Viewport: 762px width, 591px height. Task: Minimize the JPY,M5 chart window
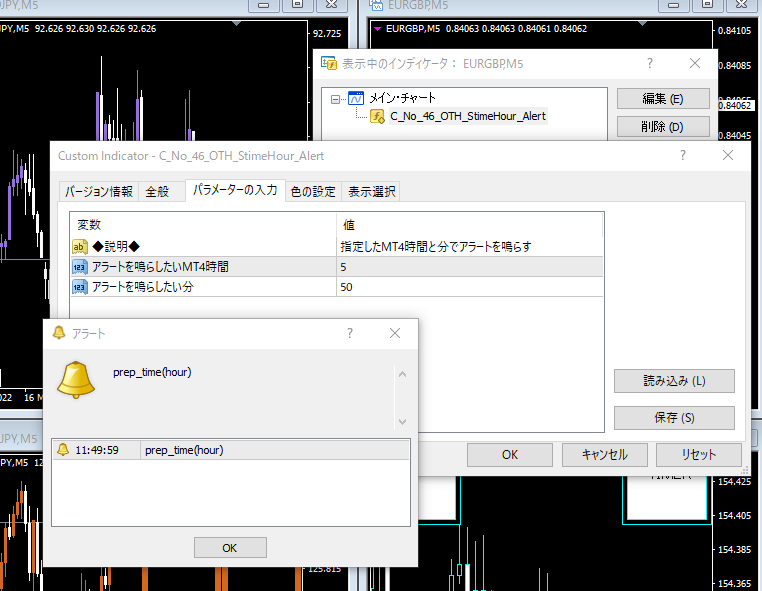(x=263, y=5)
